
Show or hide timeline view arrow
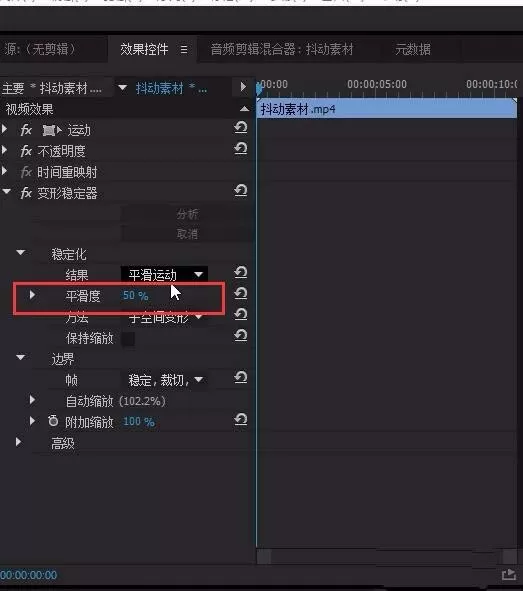tap(243, 87)
